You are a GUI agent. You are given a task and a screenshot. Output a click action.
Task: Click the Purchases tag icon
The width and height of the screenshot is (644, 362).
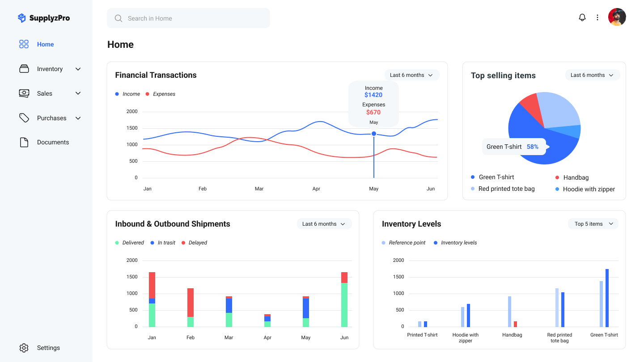24,118
